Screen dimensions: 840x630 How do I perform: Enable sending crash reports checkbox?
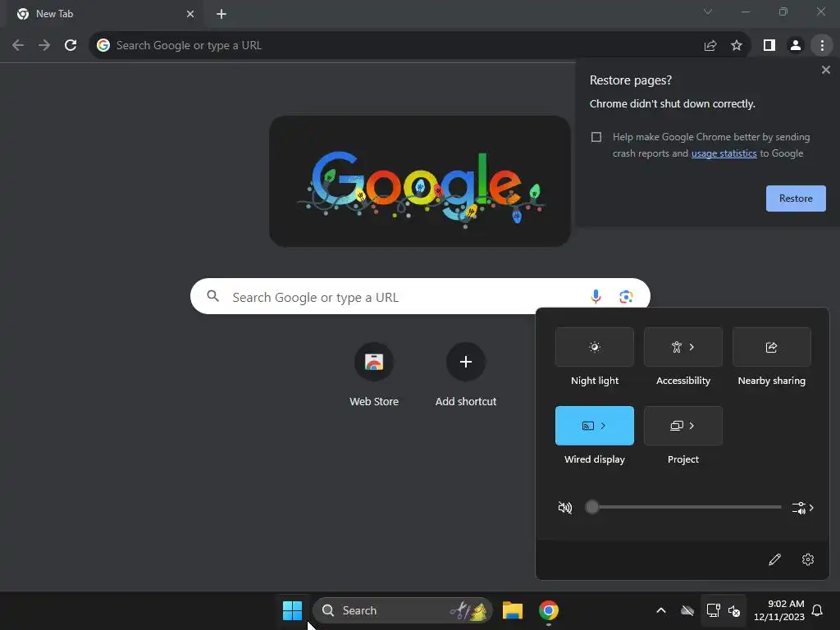(596, 137)
